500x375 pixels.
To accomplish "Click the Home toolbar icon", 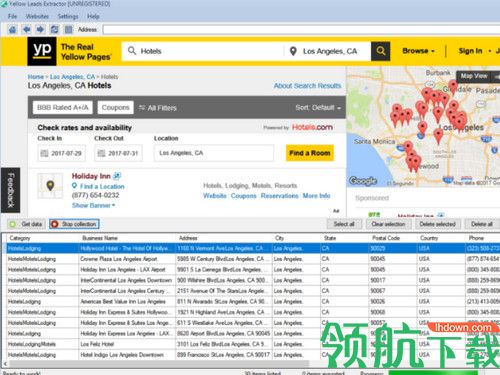I will [12, 30].
